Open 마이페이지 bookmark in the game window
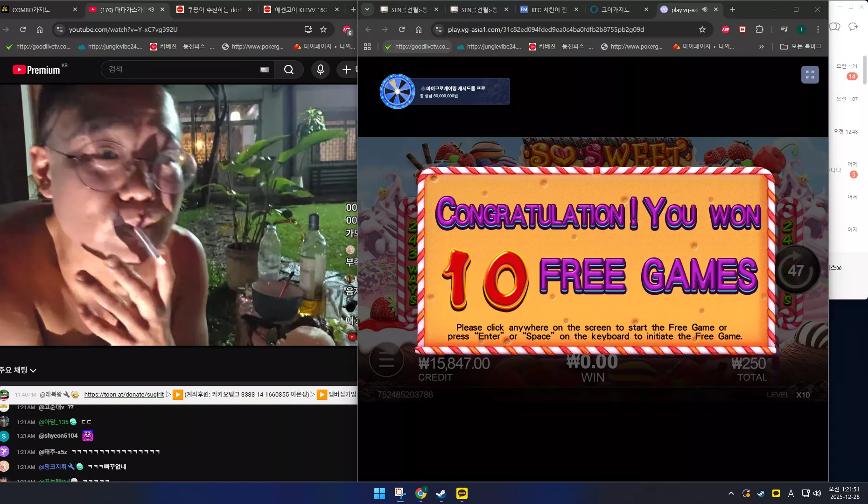This screenshot has width=868, height=504. (703, 47)
